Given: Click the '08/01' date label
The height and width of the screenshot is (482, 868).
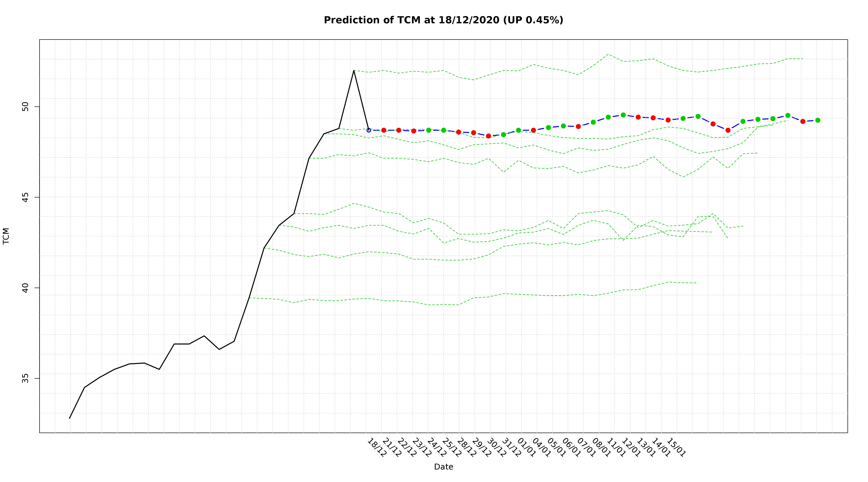Looking at the screenshot, I should click(601, 447).
